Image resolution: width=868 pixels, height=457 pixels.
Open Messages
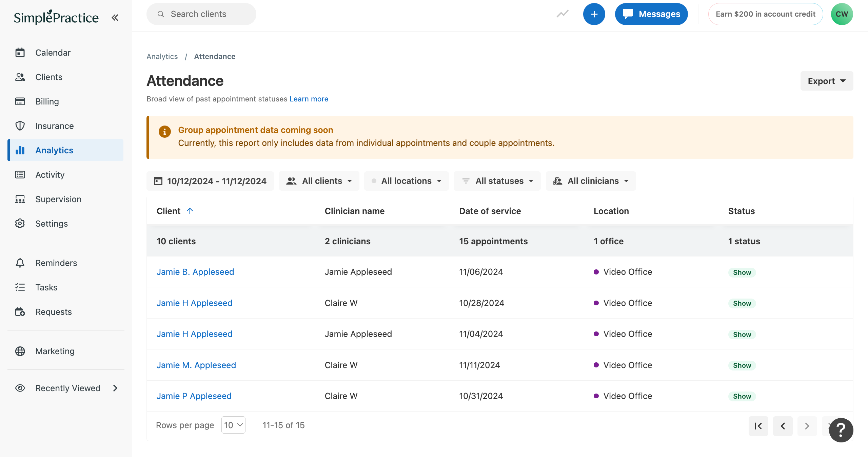pyautogui.click(x=651, y=14)
